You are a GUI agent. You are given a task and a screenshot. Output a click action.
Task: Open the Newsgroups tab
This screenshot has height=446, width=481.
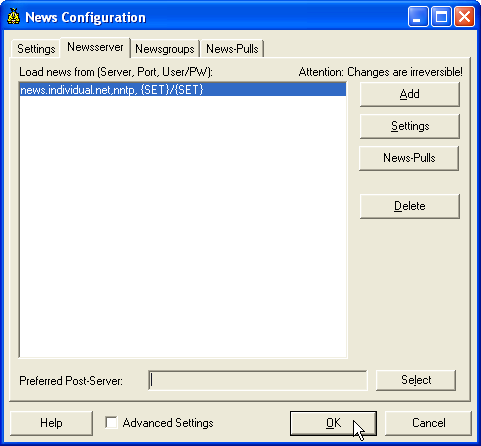165,49
